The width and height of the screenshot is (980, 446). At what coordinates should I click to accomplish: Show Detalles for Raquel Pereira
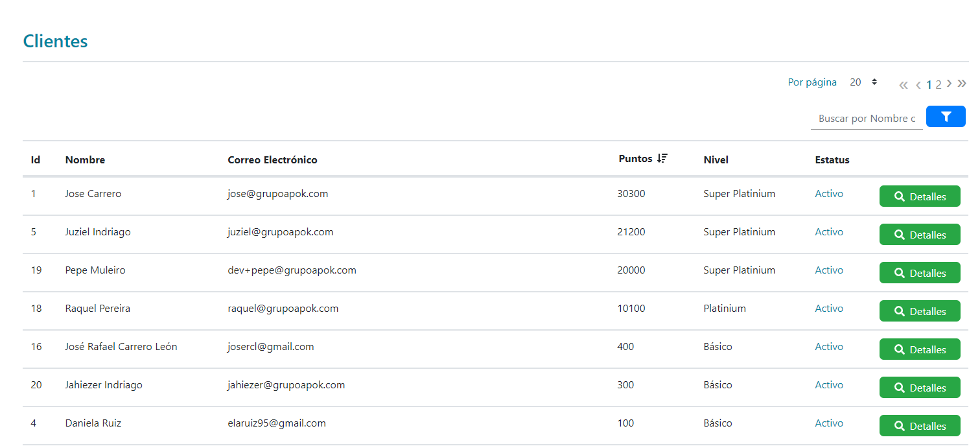pyautogui.click(x=919, y=311)
